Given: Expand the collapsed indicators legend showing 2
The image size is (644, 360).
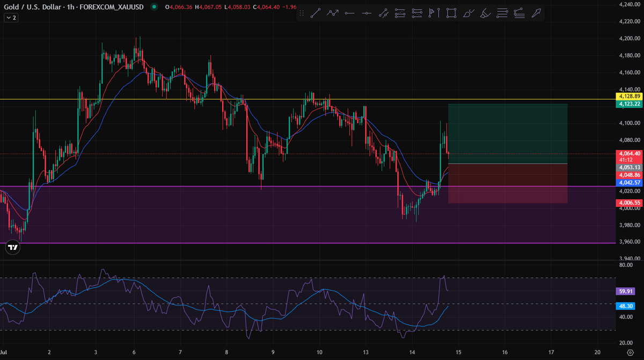Looking at the screenshot, I should (x=11, y=18).
